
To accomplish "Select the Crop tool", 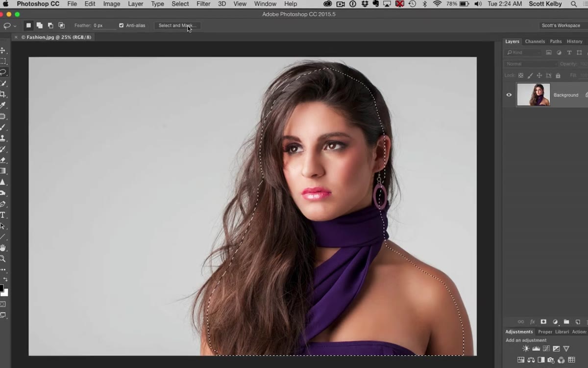I will (3, 94).
